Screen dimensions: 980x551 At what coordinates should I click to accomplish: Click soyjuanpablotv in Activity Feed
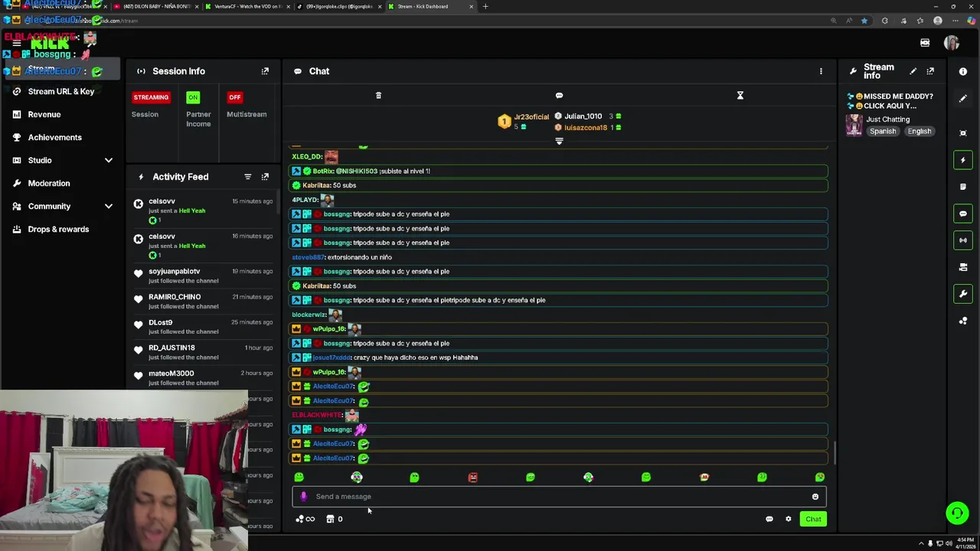[175, 272]
